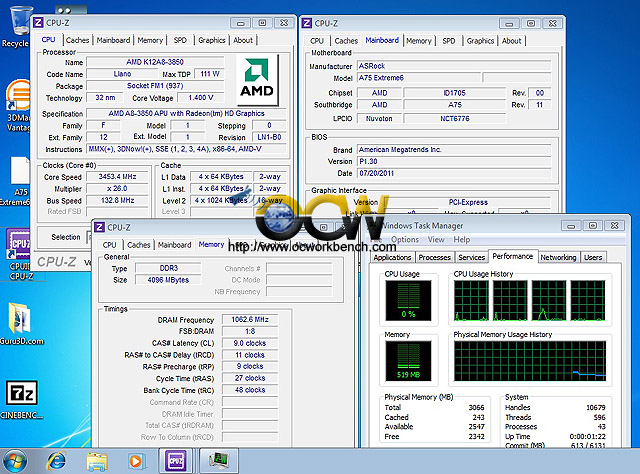Click the multiplier x 26.0 value
The width and height of the screenshot is (640, 474).
tap(118, 189)
